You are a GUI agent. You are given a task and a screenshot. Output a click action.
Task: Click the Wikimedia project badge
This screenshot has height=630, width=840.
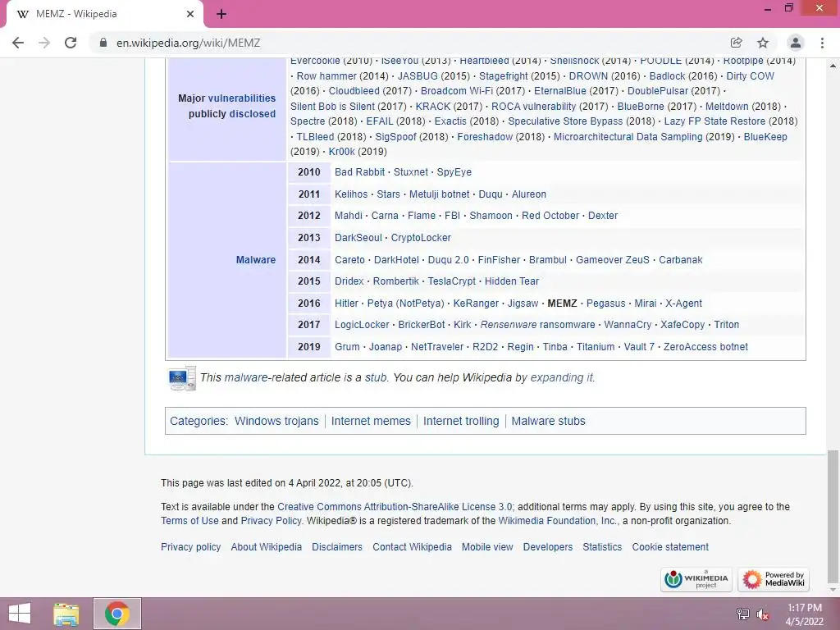point(696,580)
